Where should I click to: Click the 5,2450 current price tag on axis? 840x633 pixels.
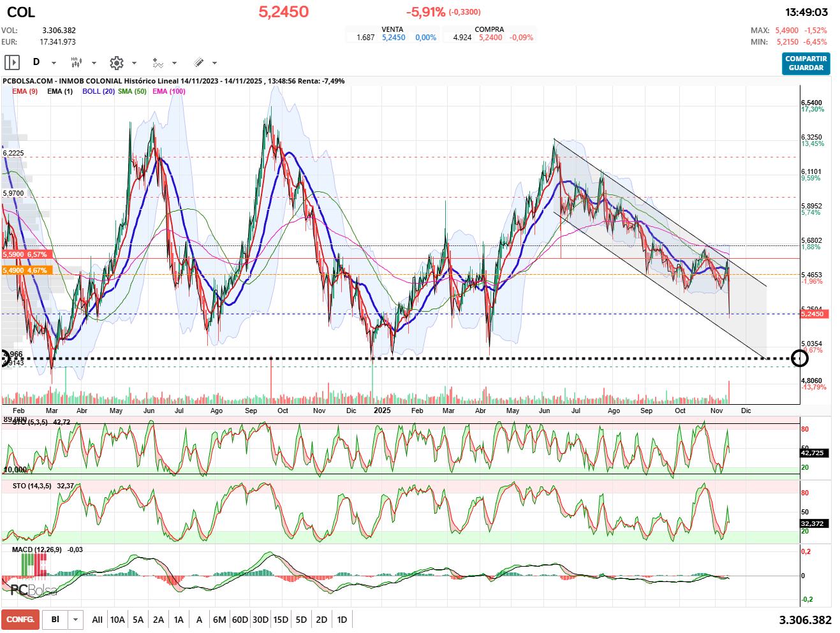pyautogui.click(x=812, y=314)
